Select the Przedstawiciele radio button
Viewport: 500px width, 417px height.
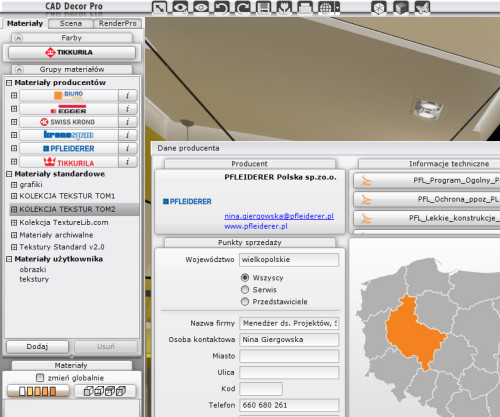[x=245, y=302]
